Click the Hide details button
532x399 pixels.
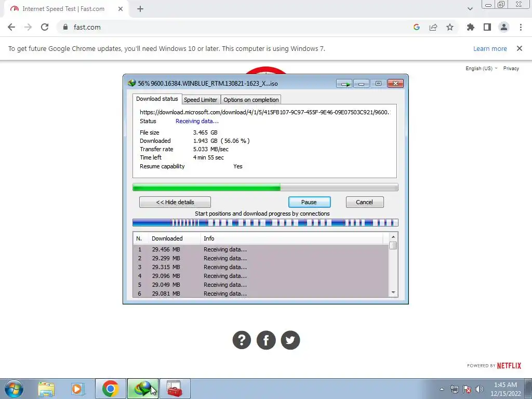[175, 202]
